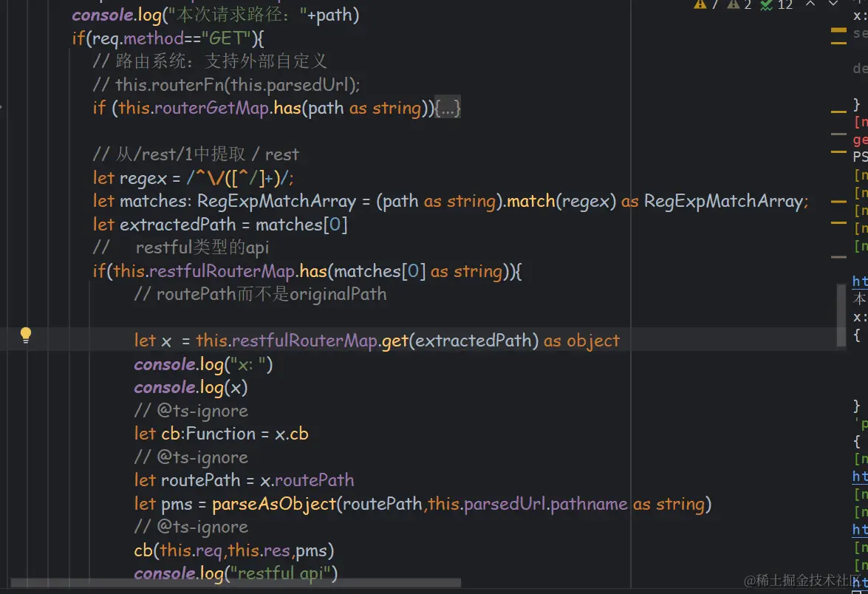This screenshot has width=868, height=594.
Task: Click 'this.parsedUrl.pathname' argument text
Action: tap(527, 504)
